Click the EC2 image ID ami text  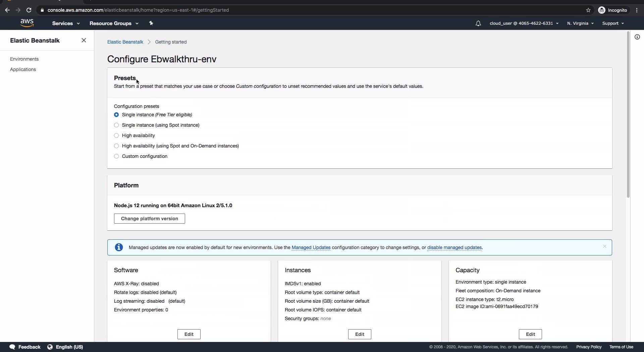coord(497,306)
